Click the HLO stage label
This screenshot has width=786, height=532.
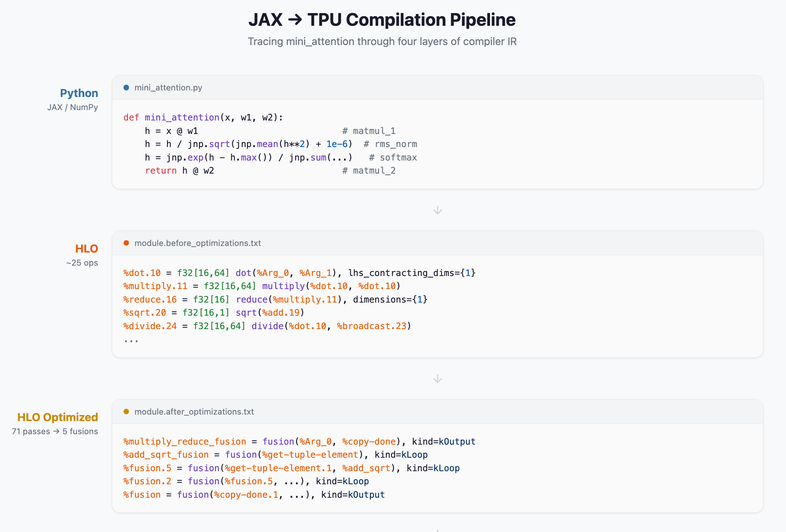[87, 249]
